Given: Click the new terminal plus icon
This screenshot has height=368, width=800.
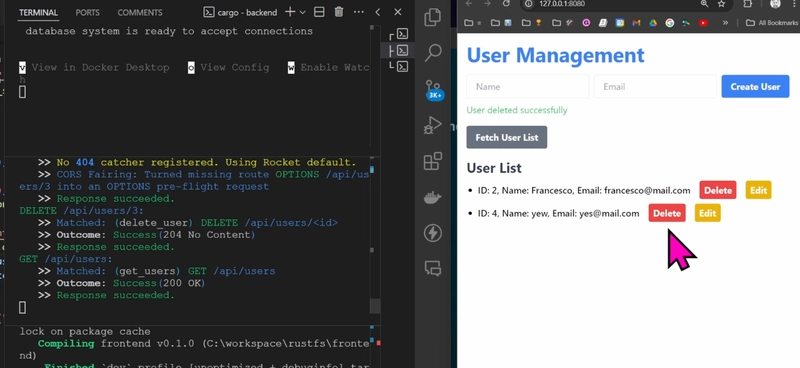Looking at the screenshot, I should click(290, 12).
